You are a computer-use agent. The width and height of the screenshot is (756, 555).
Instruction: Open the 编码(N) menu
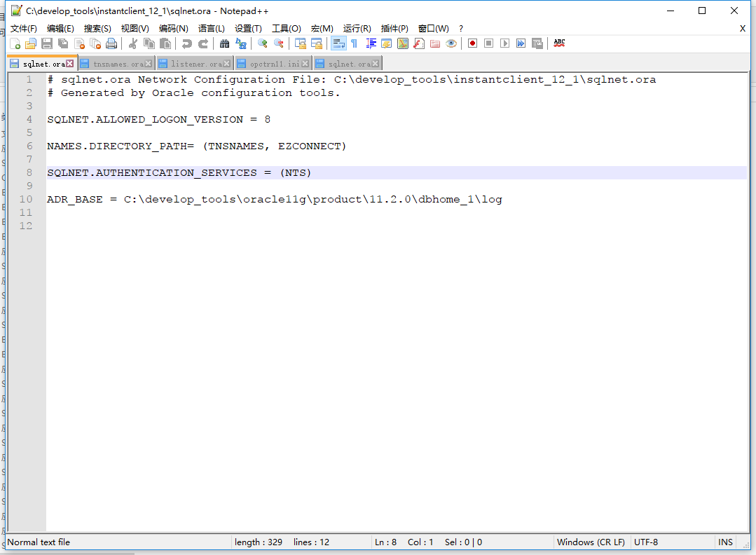point(172,28)
